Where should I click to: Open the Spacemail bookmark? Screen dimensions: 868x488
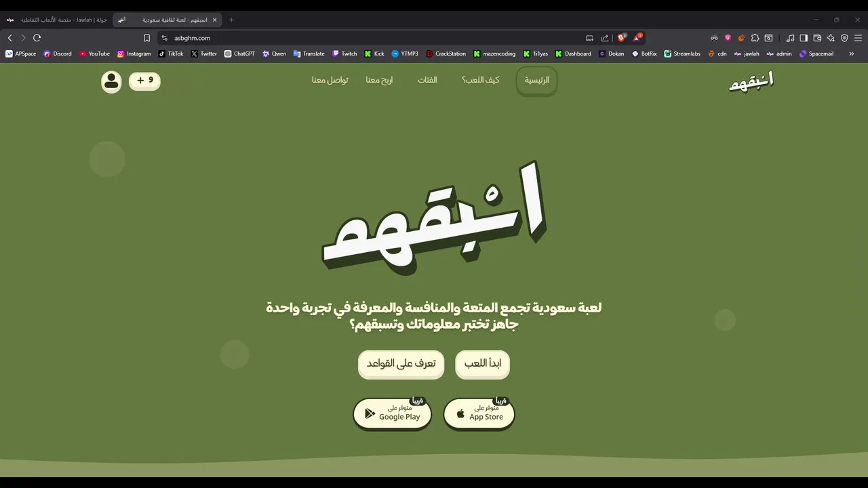pyautogui.click(x=816, y=54)
